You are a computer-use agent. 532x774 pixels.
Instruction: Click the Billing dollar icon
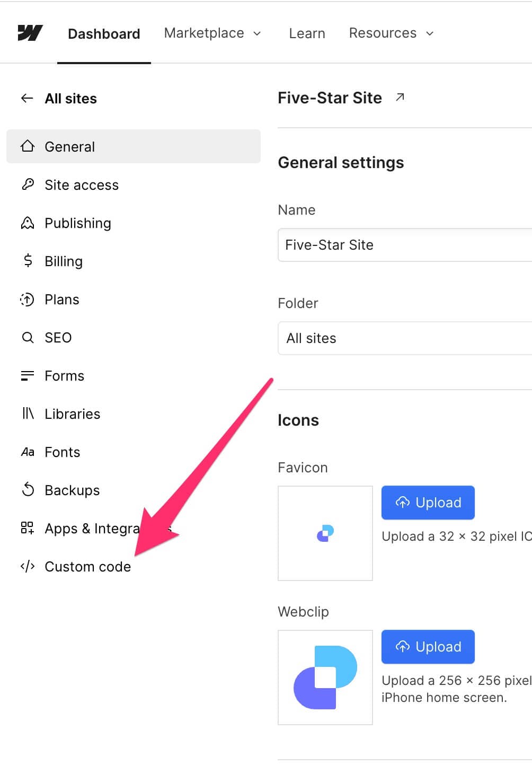[28, 261]
